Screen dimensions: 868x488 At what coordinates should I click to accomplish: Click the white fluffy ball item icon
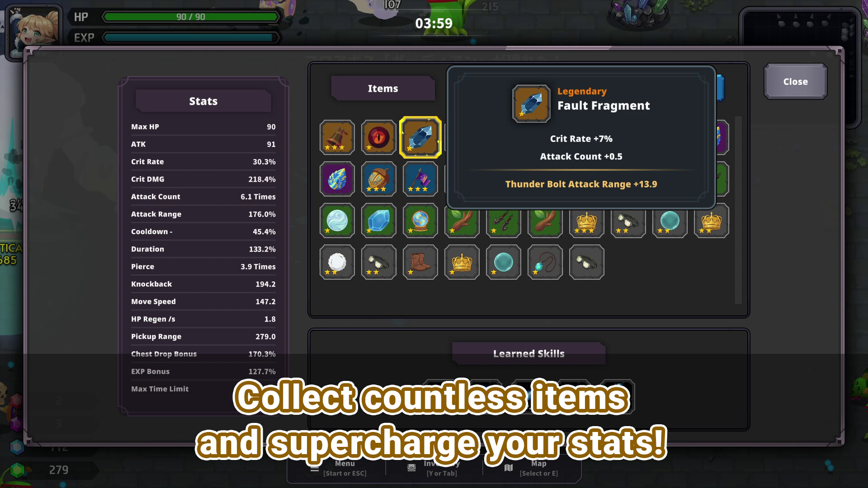coord(337,262)
